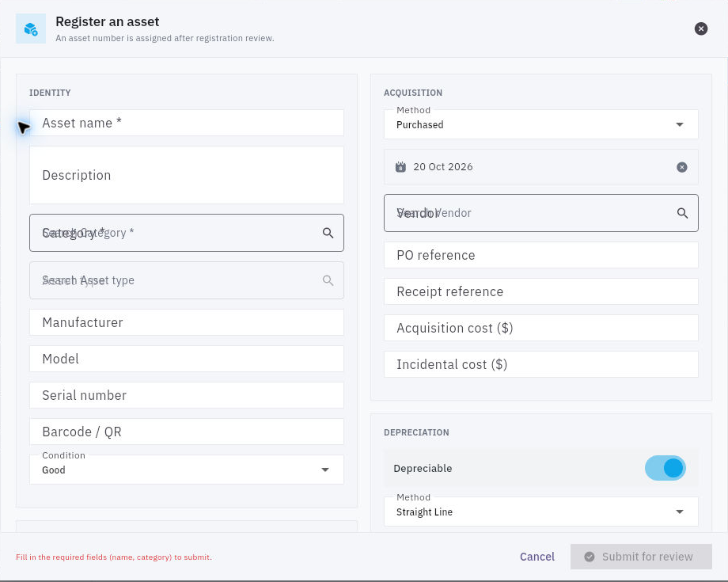
Task: Click the IDENTITY section heading
Action: pos(50,93)
